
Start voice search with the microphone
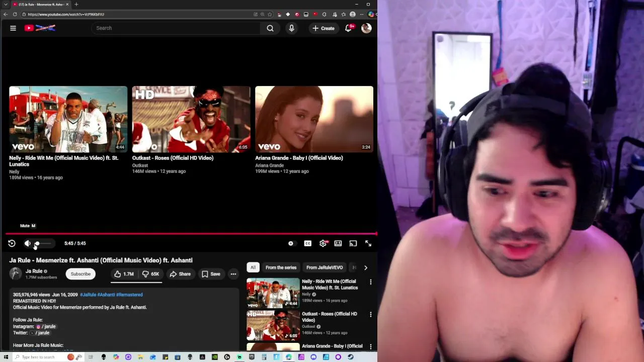pos(291,28)
